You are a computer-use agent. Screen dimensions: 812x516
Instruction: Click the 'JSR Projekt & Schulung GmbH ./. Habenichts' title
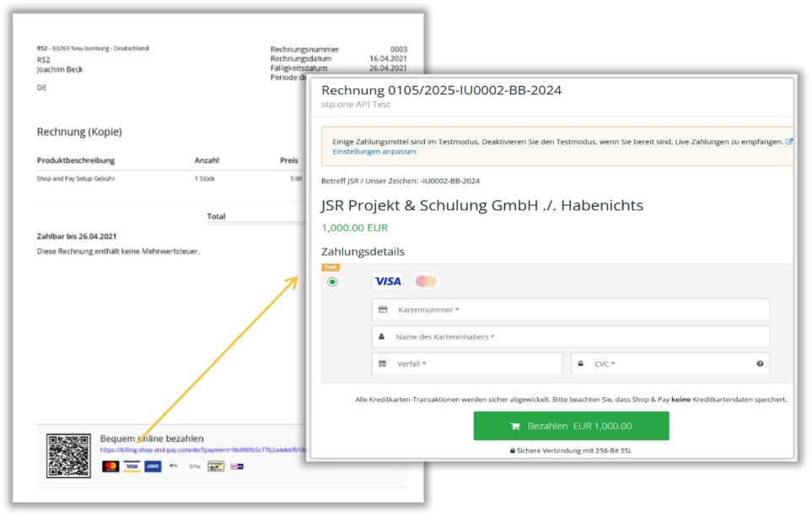pos(482,206)
